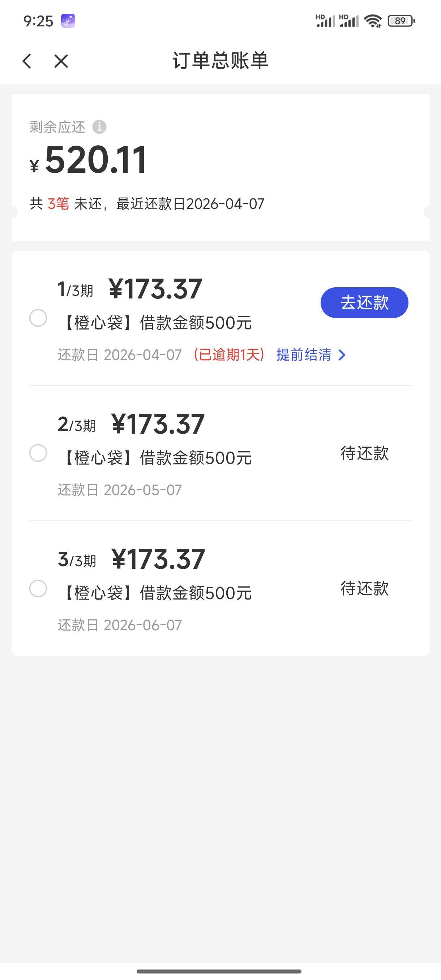This screenshot has height=980, width=441.
Task: Select the 1/3期 installment radio button
Action: (x=38, y=318)
